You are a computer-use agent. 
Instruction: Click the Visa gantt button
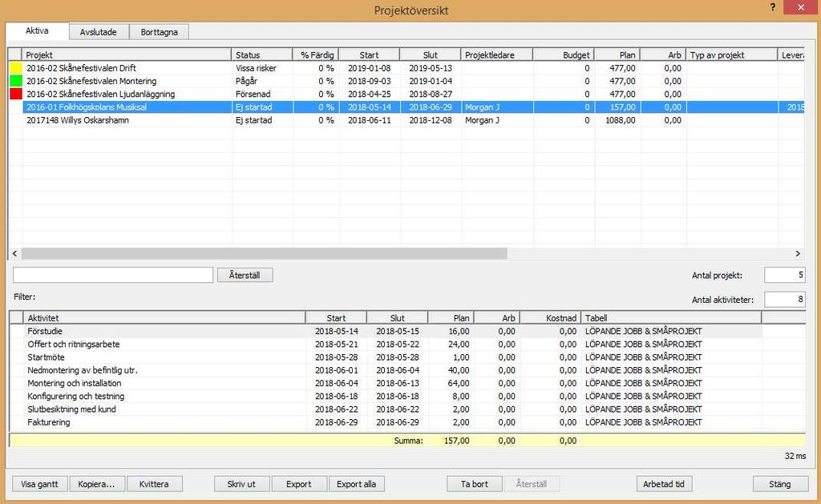click(x=40, y=484)
